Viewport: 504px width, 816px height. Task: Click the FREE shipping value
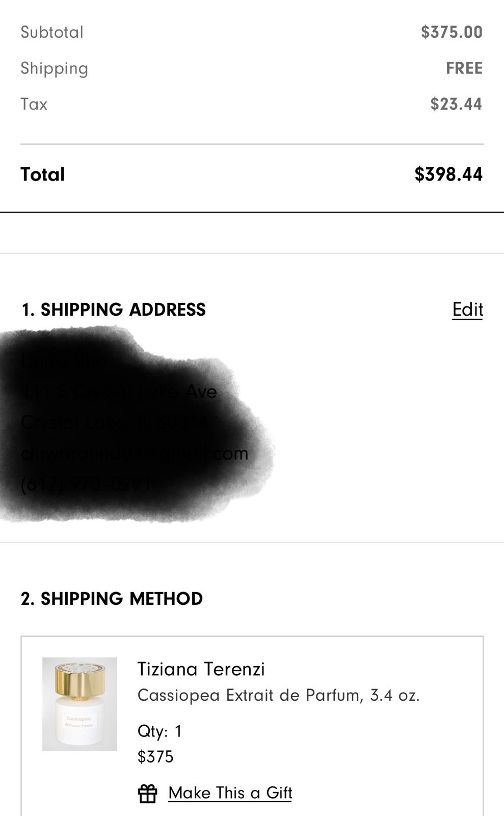click(464, 68)
